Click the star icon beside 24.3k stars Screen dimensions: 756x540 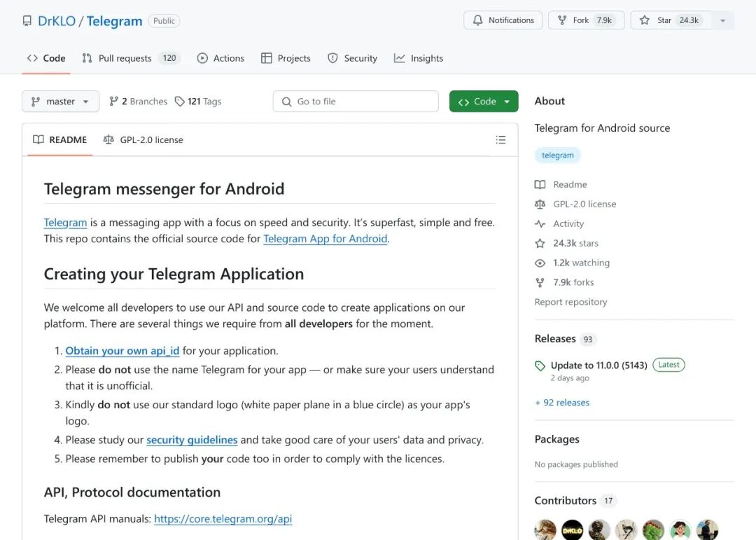coord(540,243)
